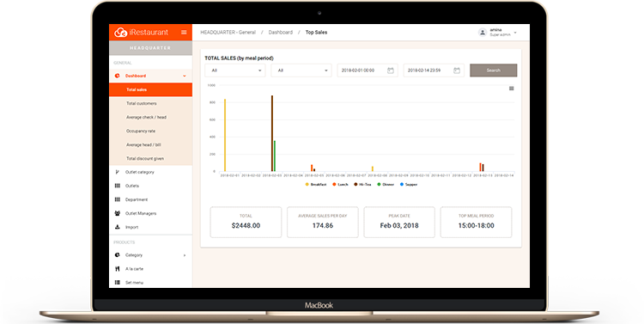Click the green Dinner legend marker
The height and width of the screenshot is (324, 644).
coord(379,185)
